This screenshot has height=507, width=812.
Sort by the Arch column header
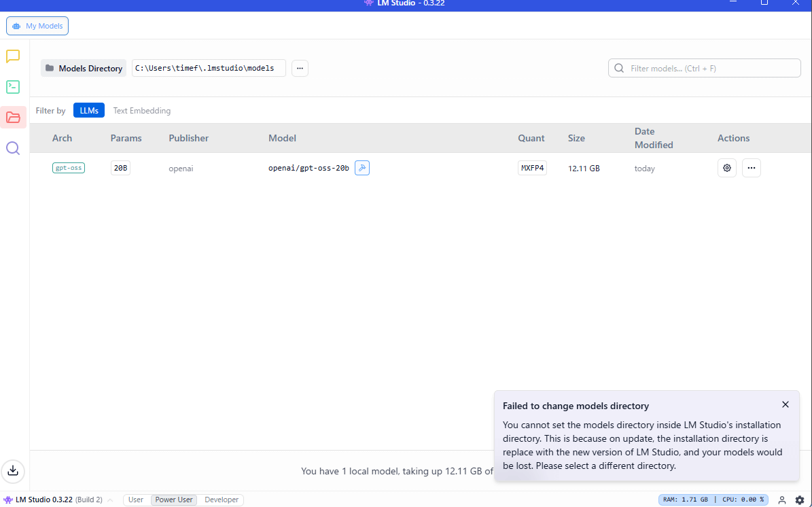(x=62, y=138)
